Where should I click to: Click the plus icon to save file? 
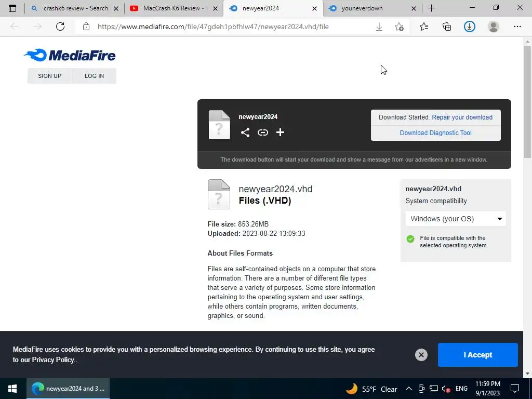click(x=280, y=132)
